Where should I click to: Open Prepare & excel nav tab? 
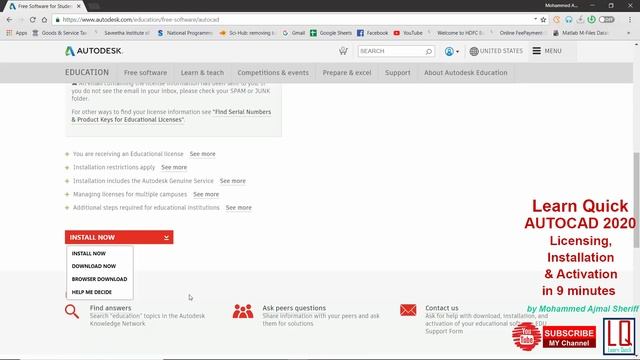pyautogui.click(x=347, y=73)
